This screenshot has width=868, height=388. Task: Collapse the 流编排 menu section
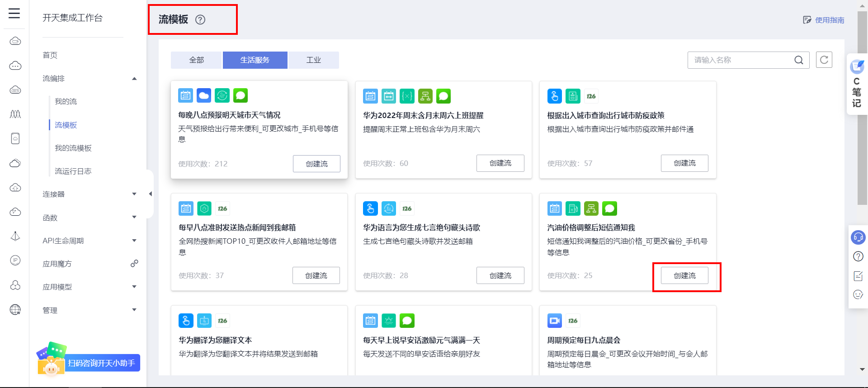[x=134, y=79]
